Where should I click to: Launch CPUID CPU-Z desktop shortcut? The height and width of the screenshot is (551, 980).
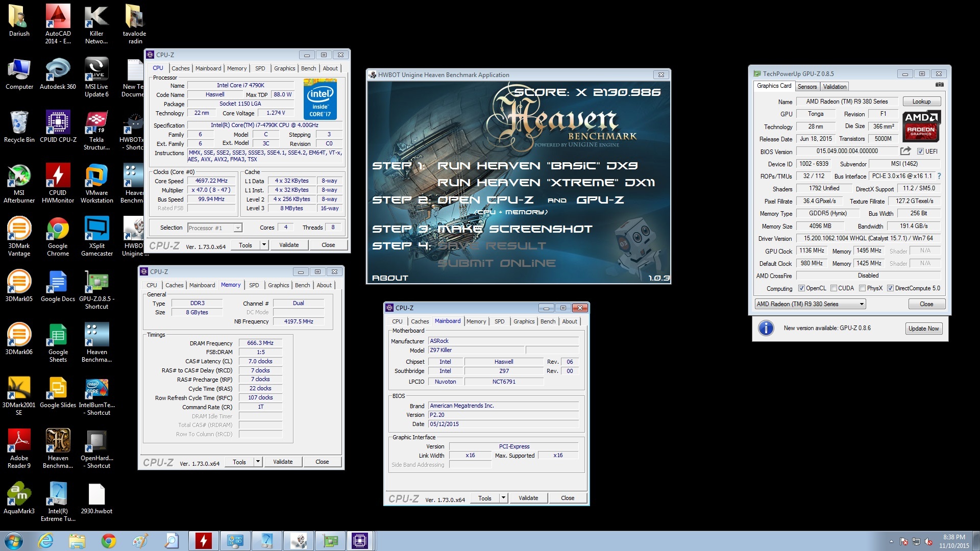pos(58,126)
